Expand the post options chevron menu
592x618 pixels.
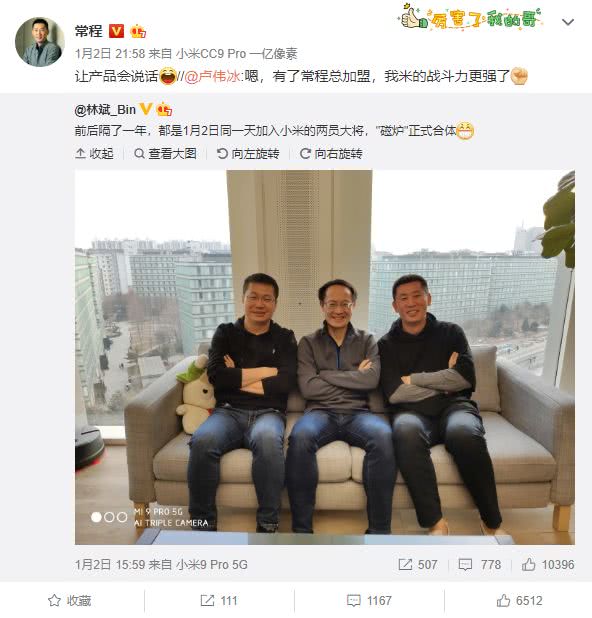(x=568, y=22)
